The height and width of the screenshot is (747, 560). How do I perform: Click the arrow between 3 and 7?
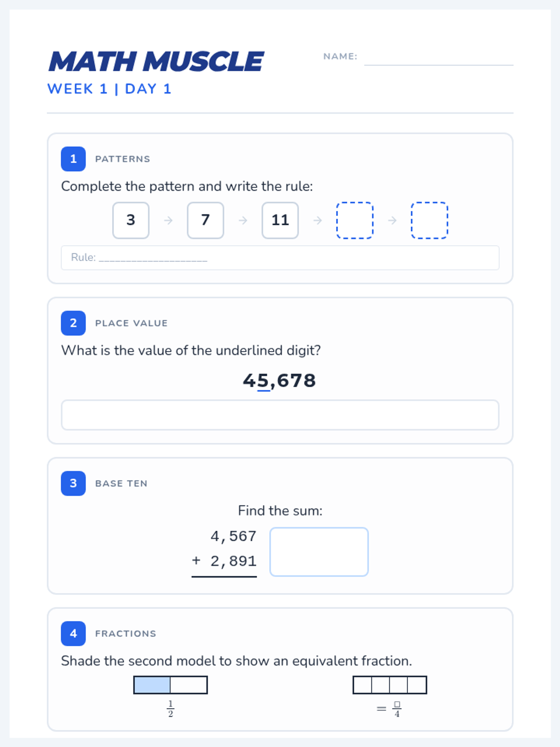[168, 220]
